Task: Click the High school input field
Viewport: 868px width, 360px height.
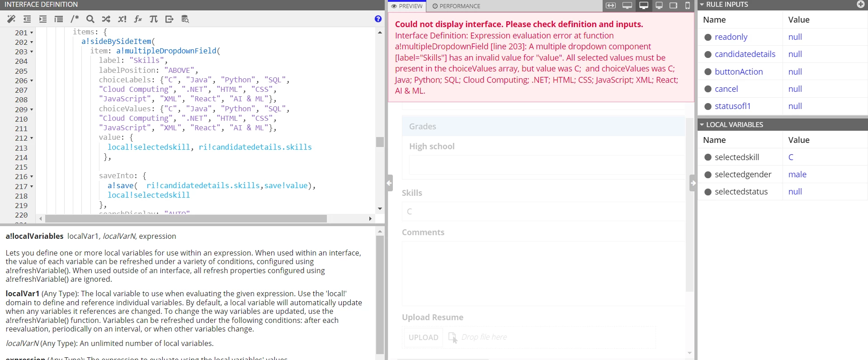Action: coord(547,165)
